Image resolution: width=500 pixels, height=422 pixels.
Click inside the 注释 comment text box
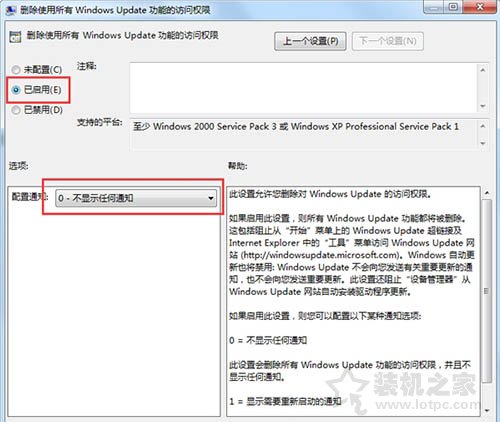[x=303, y=88]
